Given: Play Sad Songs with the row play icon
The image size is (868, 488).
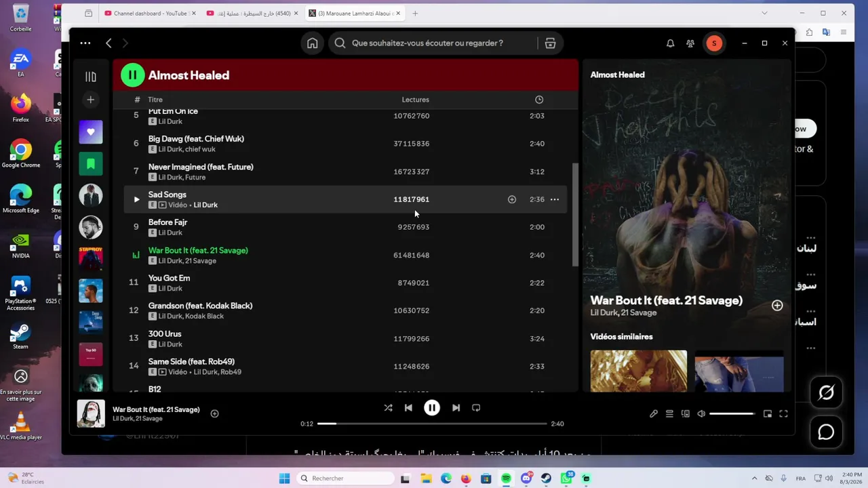Looking at the screenshot, I should pyautogui.click(x=136, y=199).
